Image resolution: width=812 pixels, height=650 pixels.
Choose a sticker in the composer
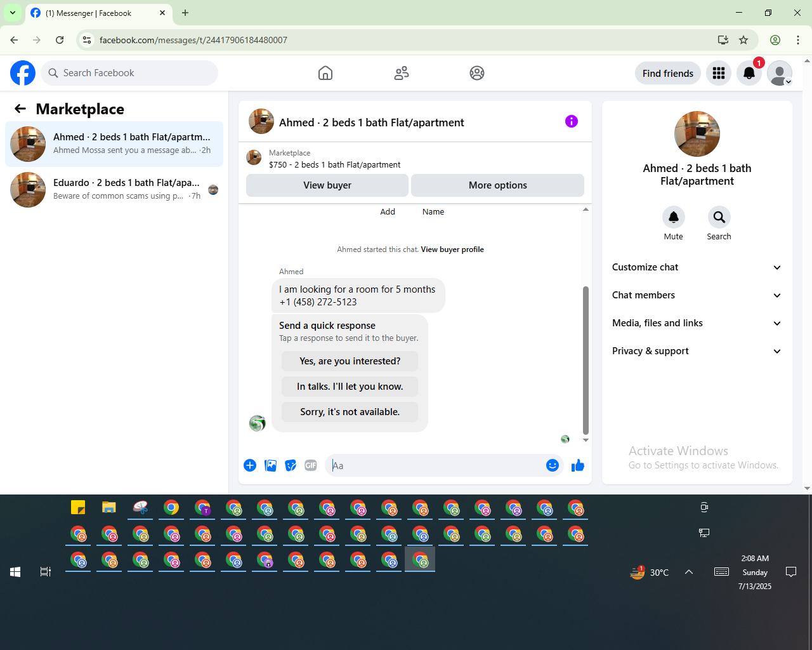coord(291,465)
